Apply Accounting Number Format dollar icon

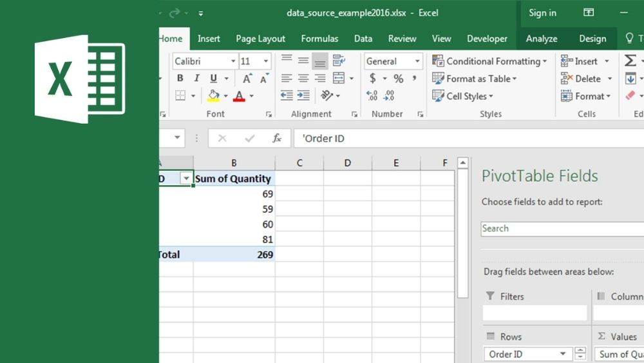373,79
